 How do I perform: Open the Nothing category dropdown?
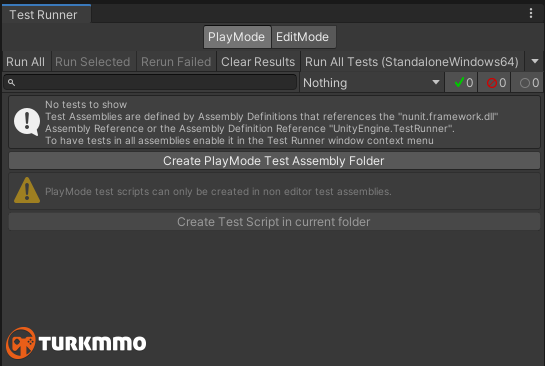click(372, 83)
